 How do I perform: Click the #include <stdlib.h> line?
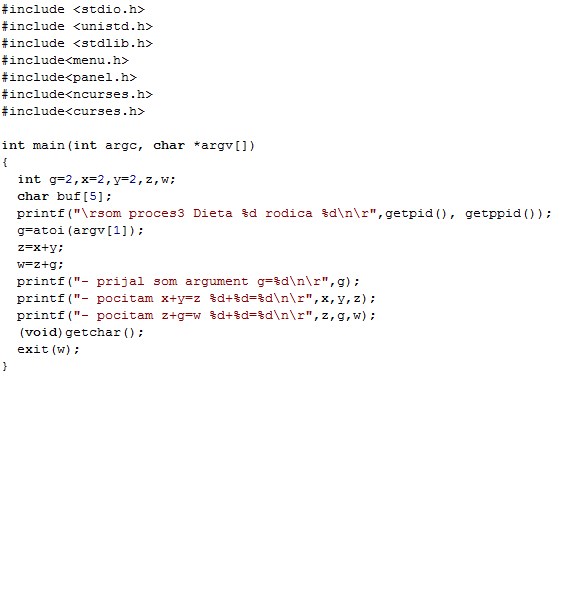pos(77,43)
